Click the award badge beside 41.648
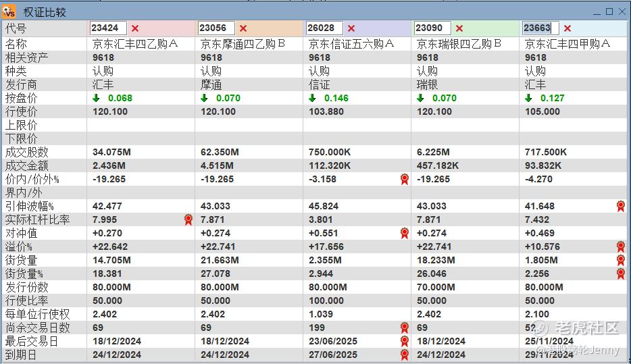Image resolution: width=631 pixels, height=364 pixels. (x=621, y=206)
